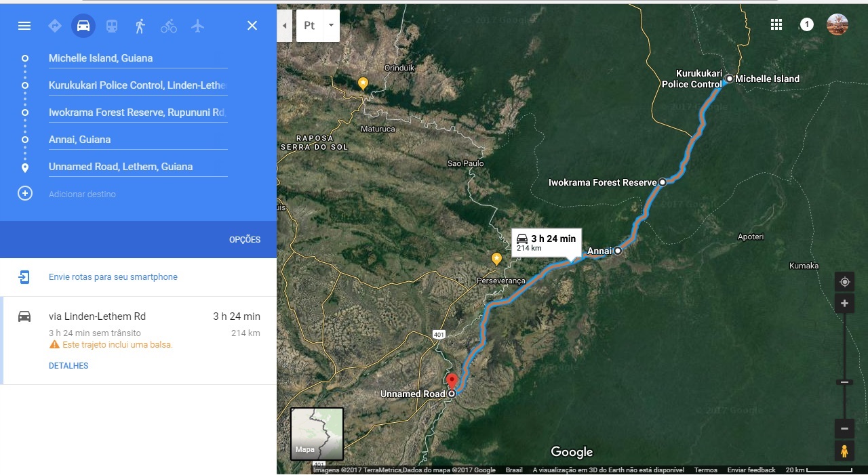
Task: Edit the Annai, Guiana stop field
Action: (x=138, y=140)
